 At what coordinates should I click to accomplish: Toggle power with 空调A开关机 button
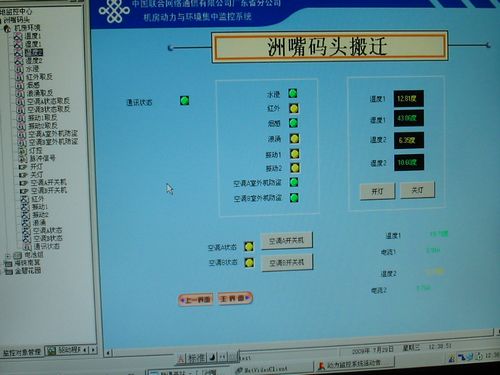[x=287, y=240]
